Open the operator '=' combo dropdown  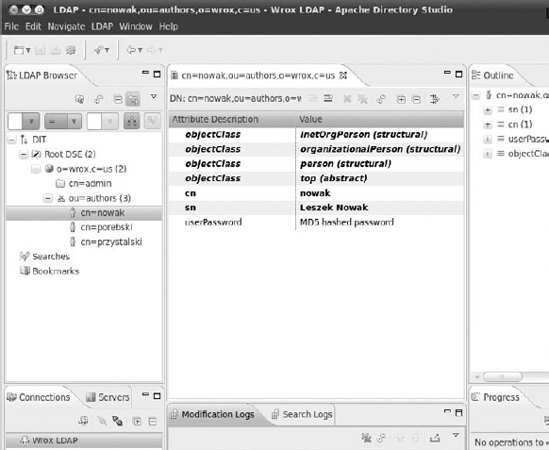click(x=74, y=122)
